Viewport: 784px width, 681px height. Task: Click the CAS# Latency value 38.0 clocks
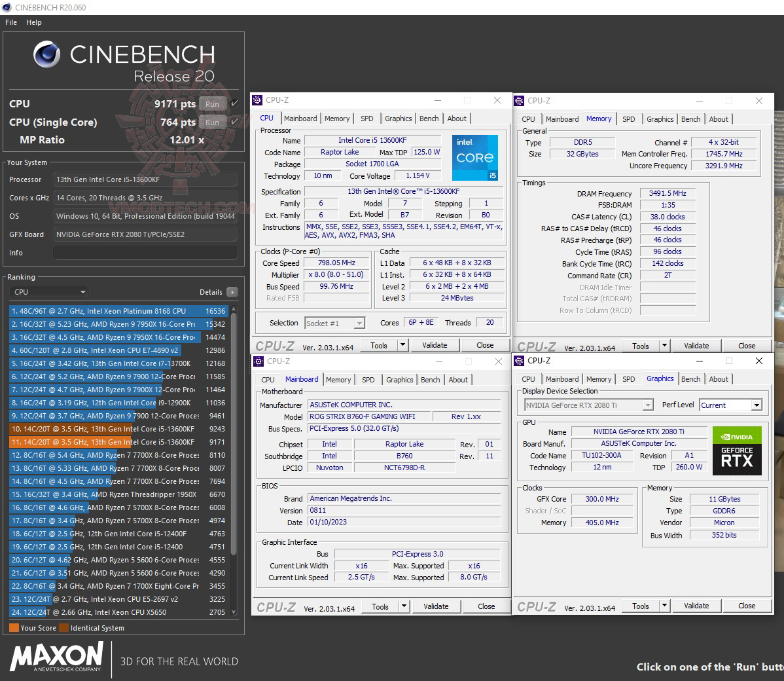click(x=668, y=217)
